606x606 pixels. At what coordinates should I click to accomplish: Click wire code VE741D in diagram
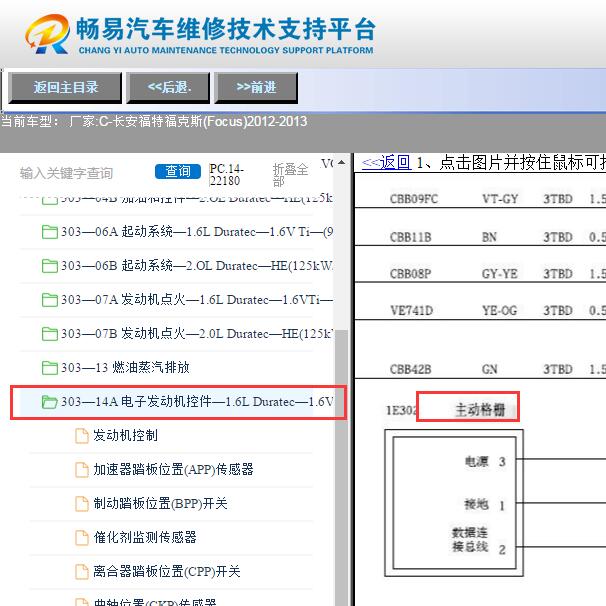point(412,311)
